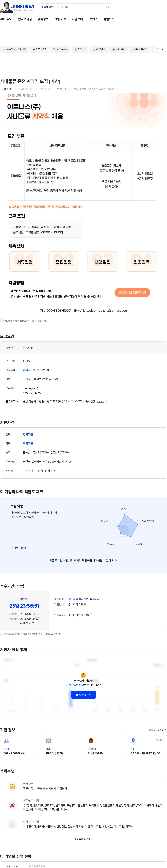Image resolution: width=167 pixels, height=868 pixels.
Task: Switch to the 기업정보 tab
Action: pyautogui.click(x=45, y=89)
